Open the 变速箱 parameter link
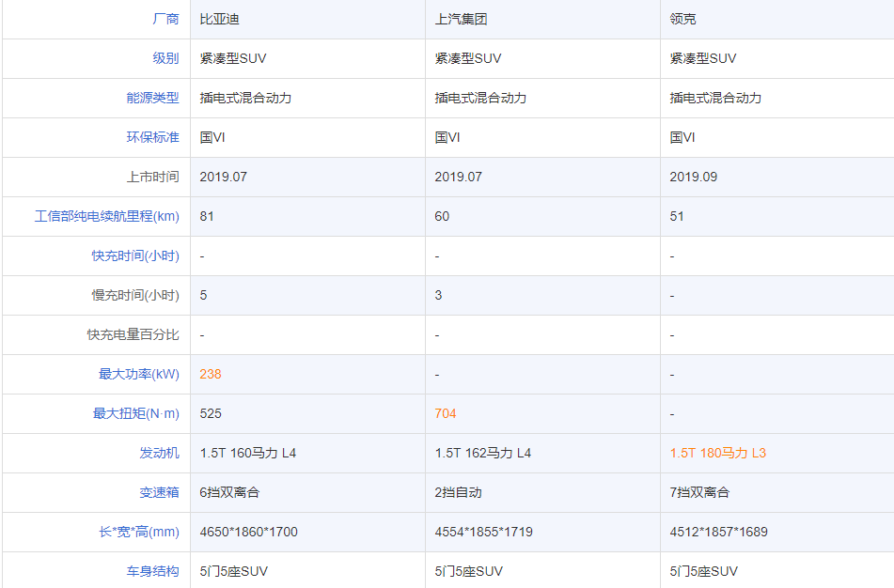 tap(159, 492)
